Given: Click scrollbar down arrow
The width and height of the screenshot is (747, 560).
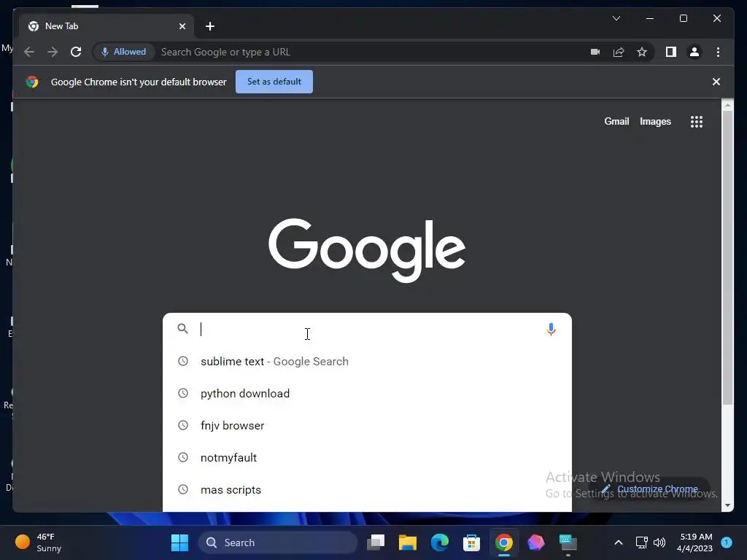Looking at the screenshot, I should 727,505.
